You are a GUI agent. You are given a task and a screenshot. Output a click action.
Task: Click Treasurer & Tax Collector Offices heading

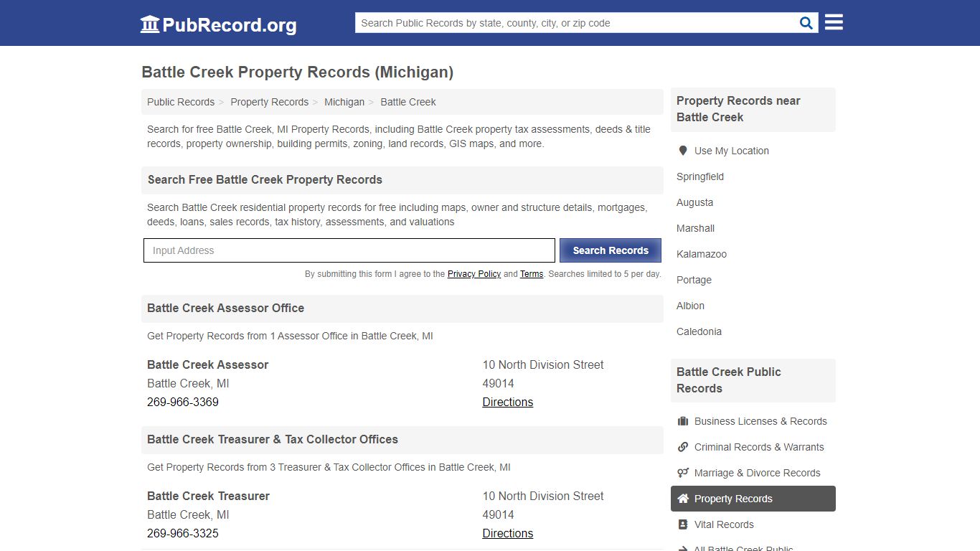pyautogui.click(x=273, y=439)
